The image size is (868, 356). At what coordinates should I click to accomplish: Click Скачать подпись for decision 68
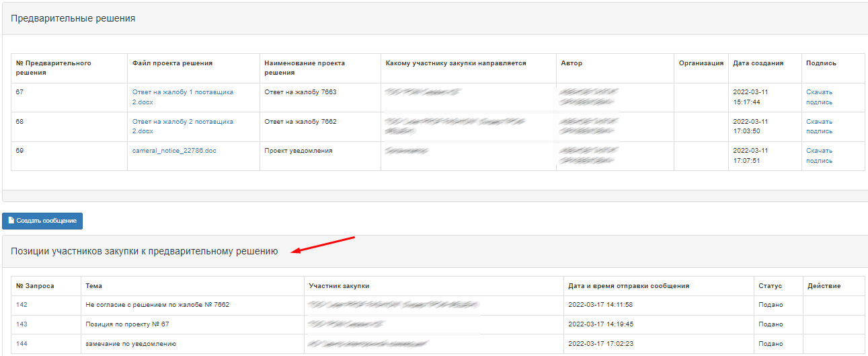tap(819, 127)
